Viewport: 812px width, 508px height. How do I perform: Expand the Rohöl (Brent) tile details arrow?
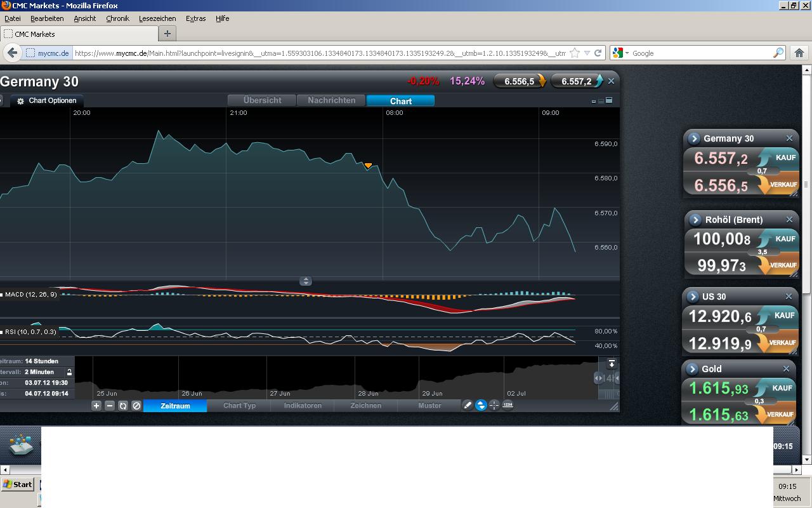tap(695, 220)
